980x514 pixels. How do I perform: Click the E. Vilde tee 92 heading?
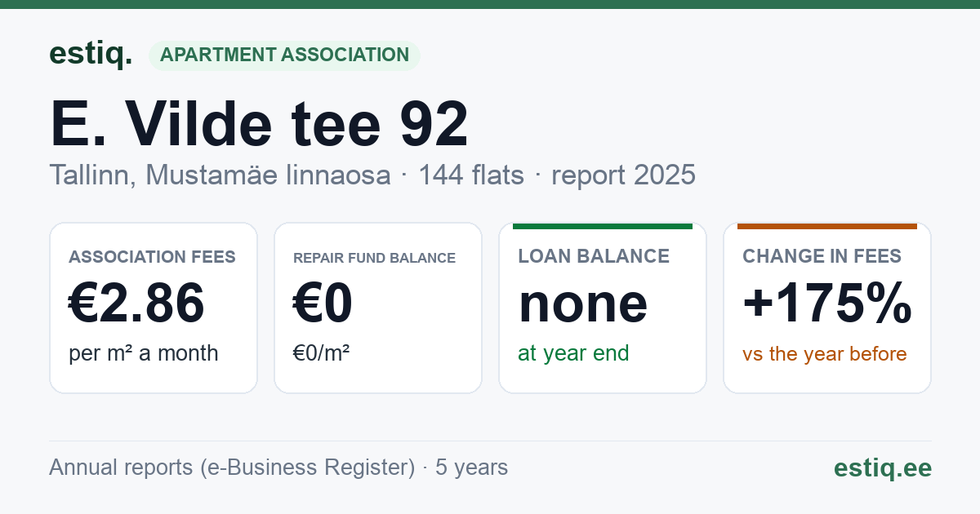(x=260, y=124)
